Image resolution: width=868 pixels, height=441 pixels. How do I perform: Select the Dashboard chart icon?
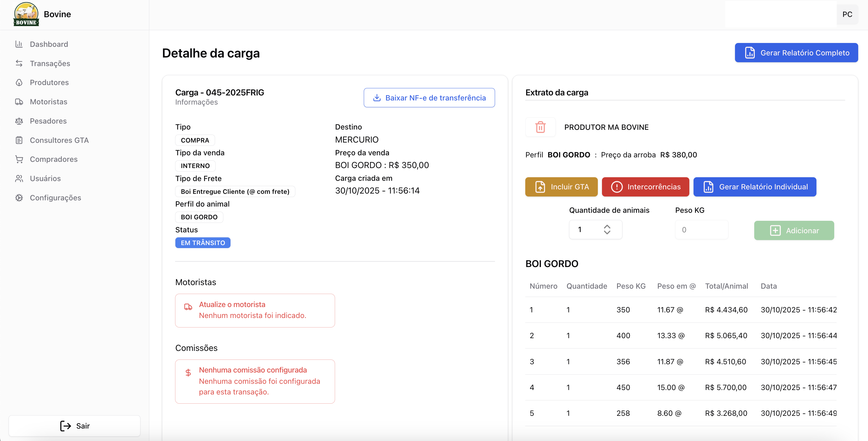point(19,44)
